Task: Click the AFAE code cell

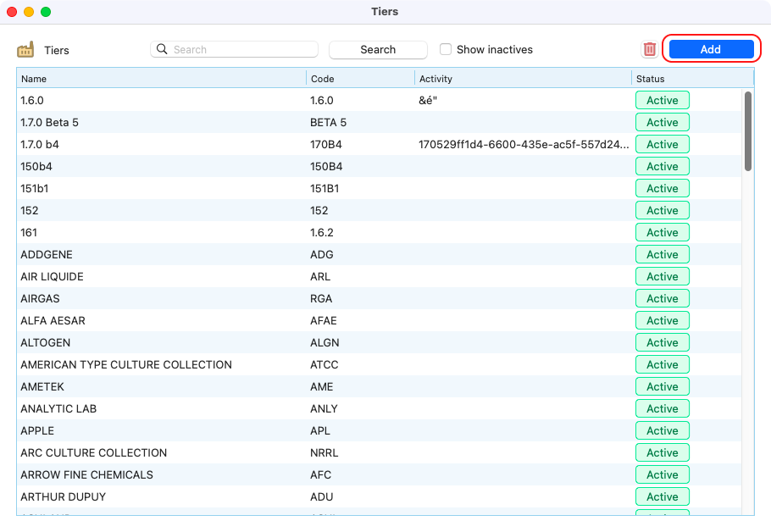Action: [x=323, y=321]
